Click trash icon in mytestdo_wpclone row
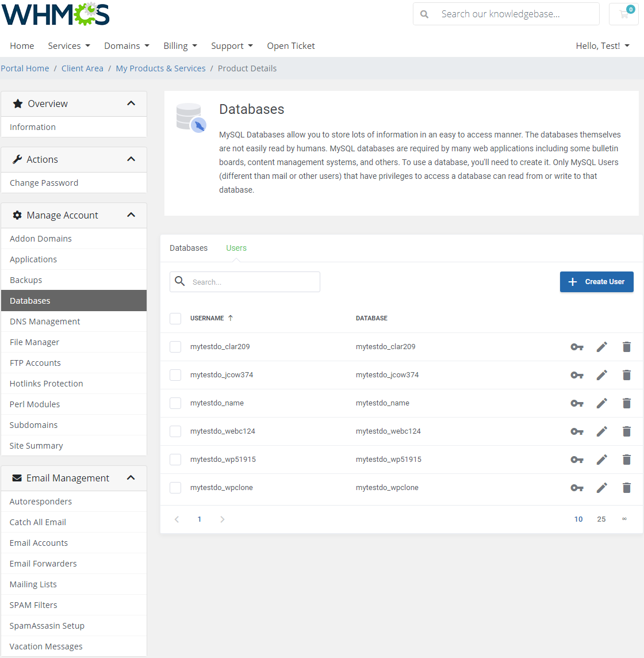The image size is (644, 658). (626, 488)
